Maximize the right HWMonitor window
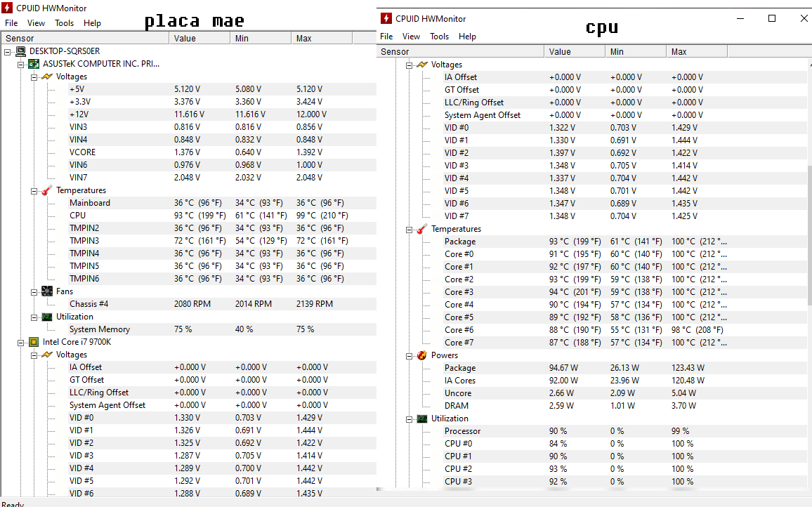The image size is (812, 507). [x=771, y=19]
